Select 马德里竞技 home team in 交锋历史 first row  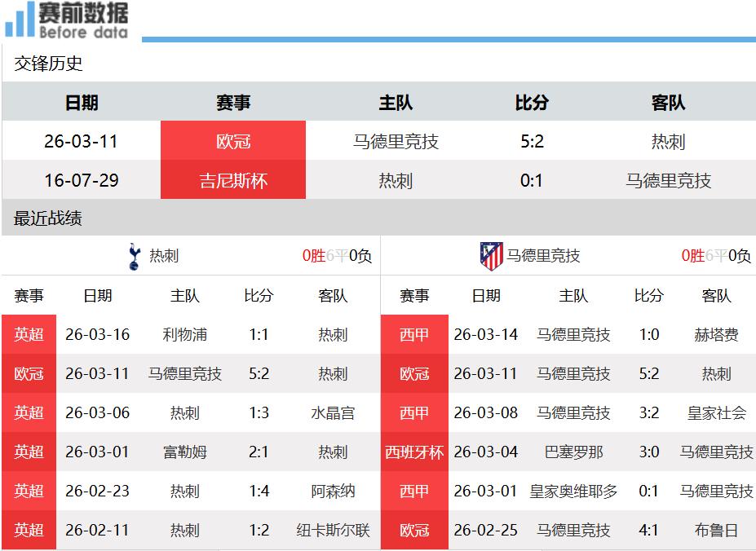pos(396,141)
